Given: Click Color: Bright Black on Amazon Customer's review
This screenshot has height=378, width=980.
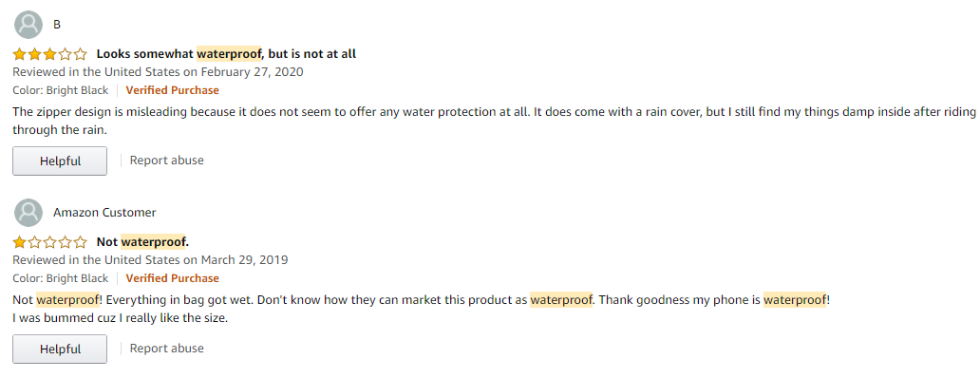Looking at the screenshot, I should point(61,278).
